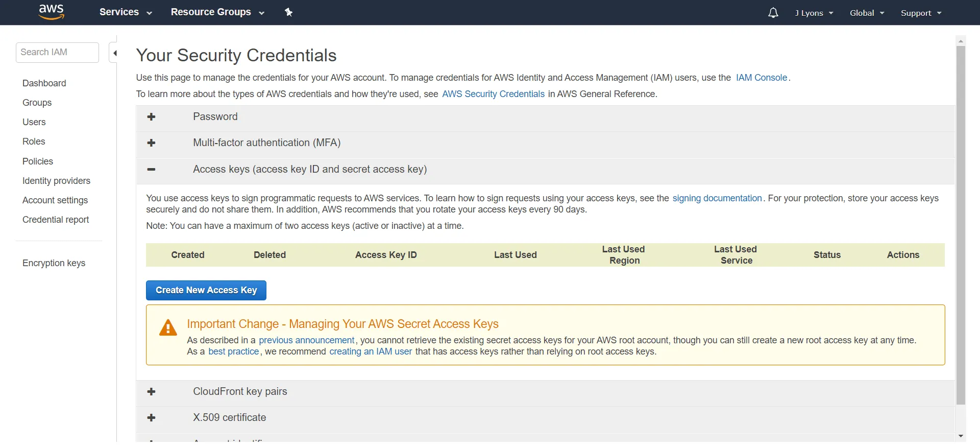The image size is (980, 447).
Task: Open the best practice link
Action: pos(234,351)
